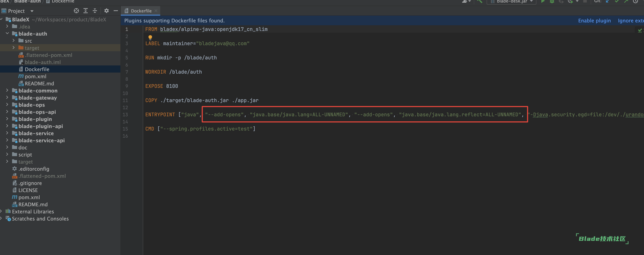Click the WORKDIR /blade/auth line

[173, 72]
